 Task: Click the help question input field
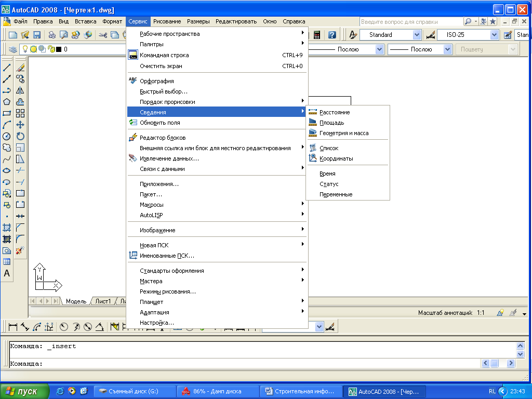click(x=411, y=22)
